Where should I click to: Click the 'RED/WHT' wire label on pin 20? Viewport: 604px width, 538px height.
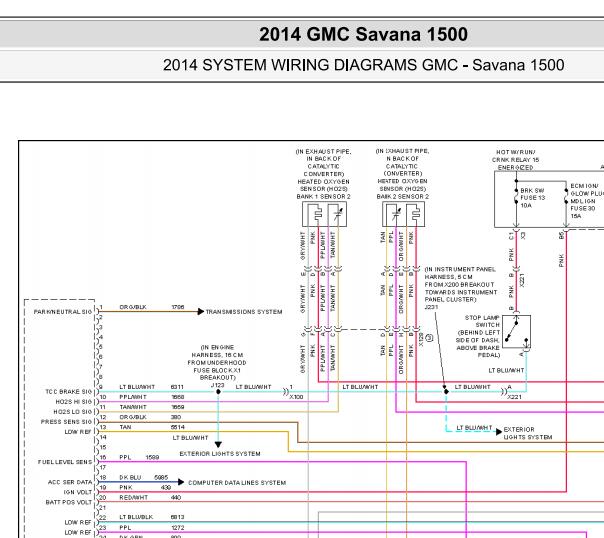(134, 498)
